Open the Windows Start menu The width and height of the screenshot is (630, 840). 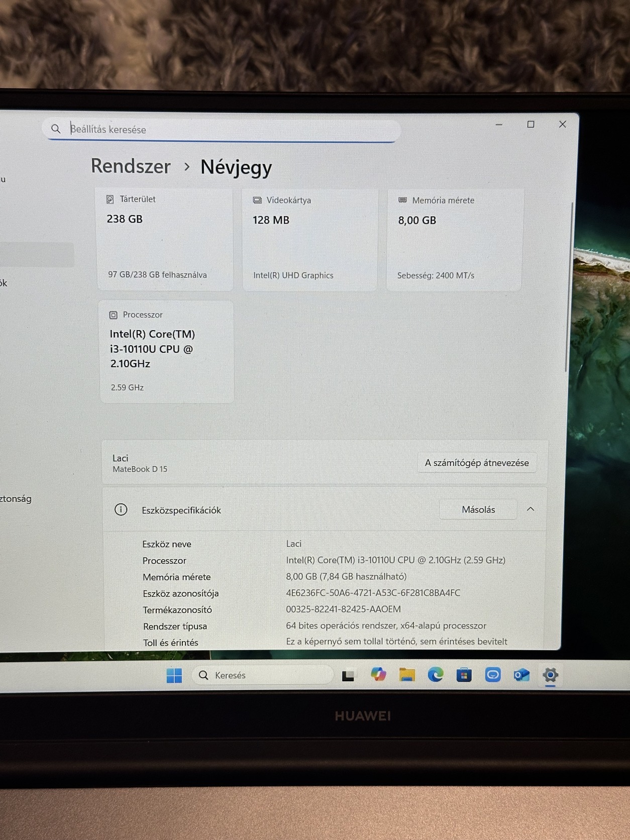[174, 675]
